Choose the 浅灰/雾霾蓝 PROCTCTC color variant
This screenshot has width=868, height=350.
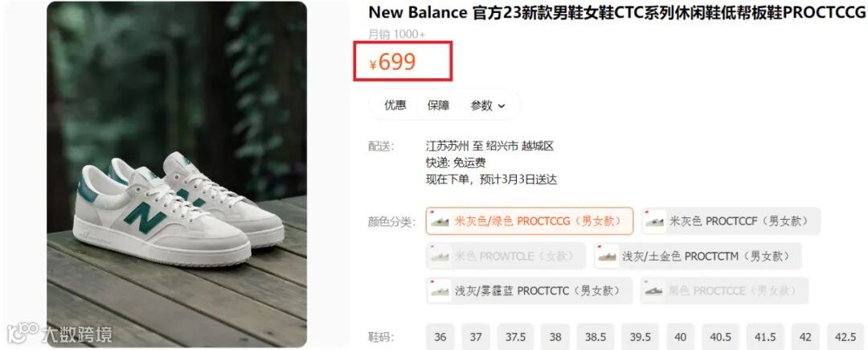(529, 290)
